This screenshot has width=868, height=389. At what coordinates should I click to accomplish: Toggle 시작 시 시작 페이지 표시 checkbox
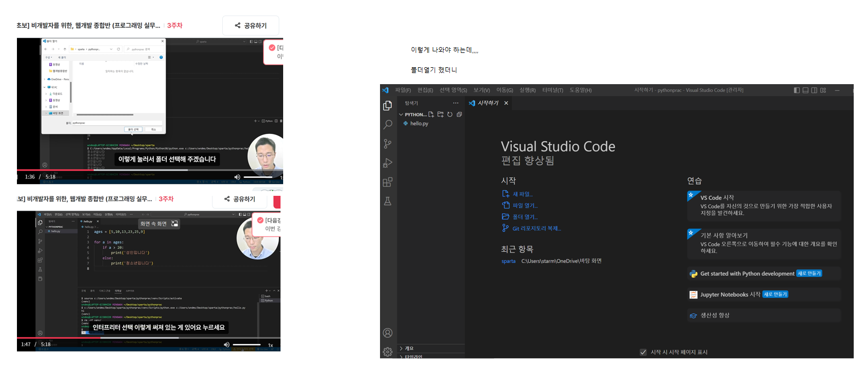643,352
